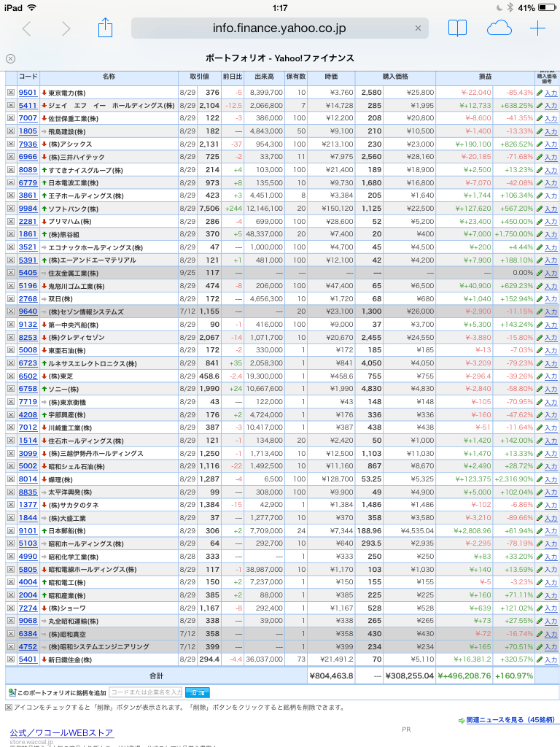Viewport: 560px width, 747px height.
Task: Click pencil edit icon for 川崎重工業 row
Action: pyautogui.click(x=540, y=427)
